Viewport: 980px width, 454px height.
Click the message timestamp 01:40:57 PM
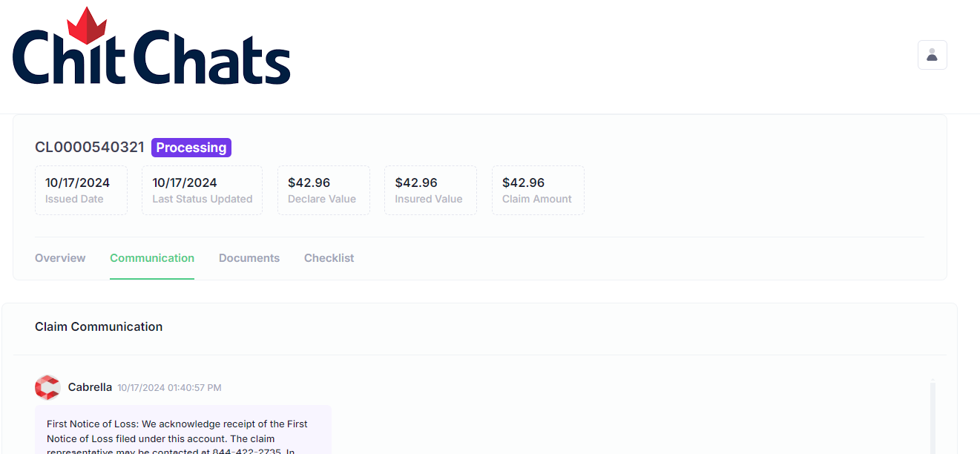194,388
